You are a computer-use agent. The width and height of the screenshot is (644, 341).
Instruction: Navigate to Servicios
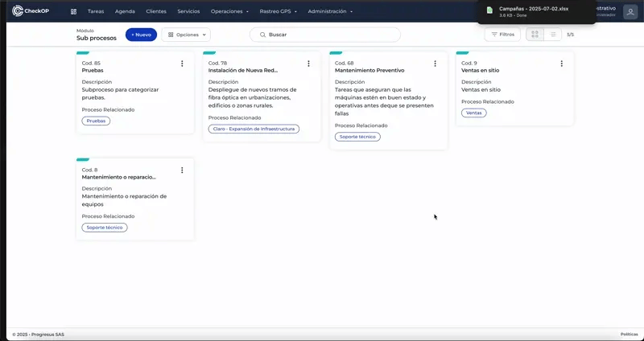188,11
